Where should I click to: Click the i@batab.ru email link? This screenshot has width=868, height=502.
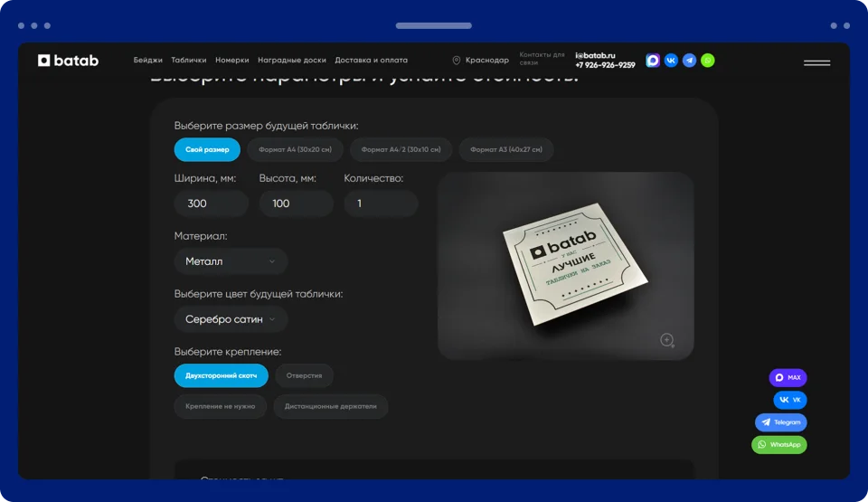click(595, 55)
